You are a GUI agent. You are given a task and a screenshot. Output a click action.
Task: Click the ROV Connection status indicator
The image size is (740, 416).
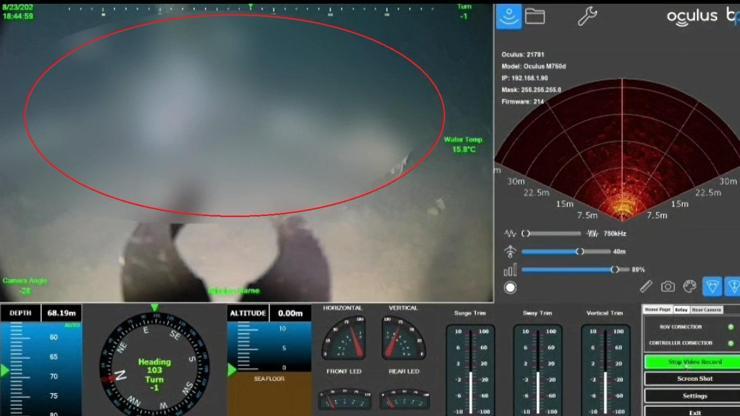[731, 327]
